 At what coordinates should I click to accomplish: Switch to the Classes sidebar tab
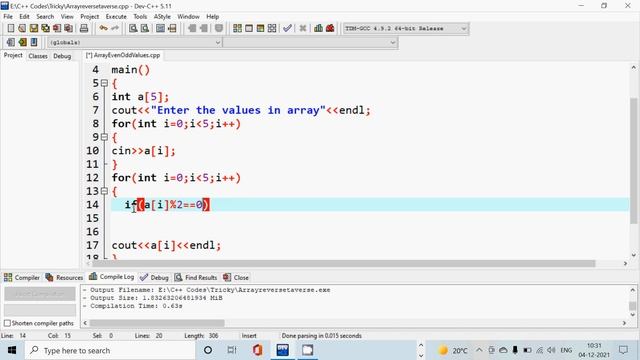(x=38, y=56)
